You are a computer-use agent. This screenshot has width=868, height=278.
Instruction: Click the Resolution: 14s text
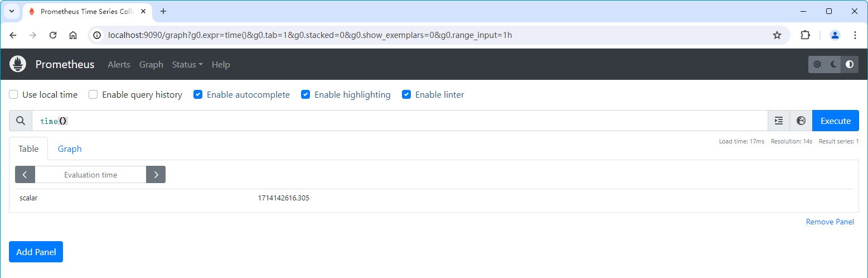[x=792, y=141]
